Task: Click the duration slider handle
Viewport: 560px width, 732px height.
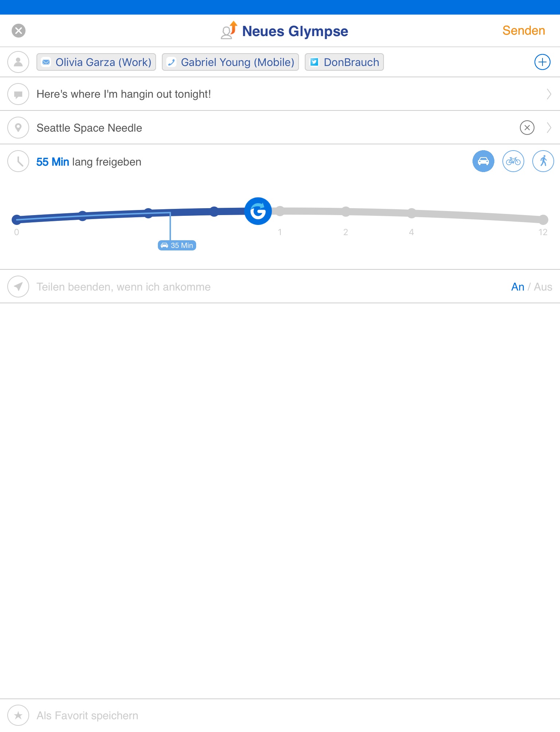Action: click(258, 211)
